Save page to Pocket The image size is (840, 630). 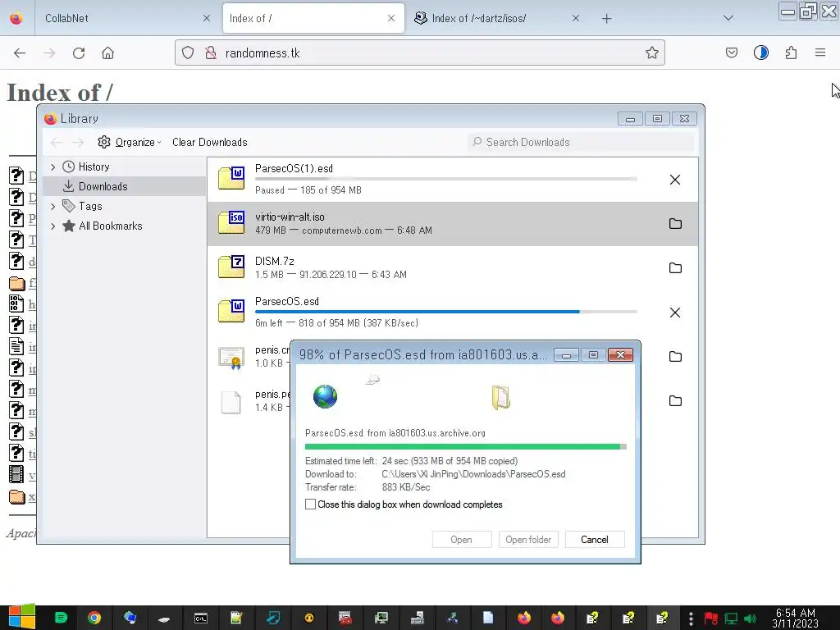click(731, 52)
